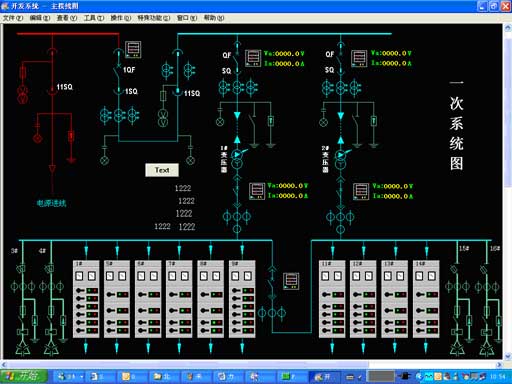Click the horizontal scrollbar right arrow
The image size is (512, 384).
[499, 364]
